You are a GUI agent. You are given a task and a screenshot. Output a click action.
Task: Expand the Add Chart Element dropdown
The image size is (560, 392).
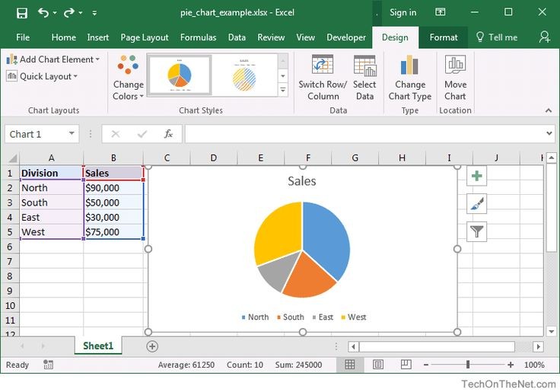click(53, 59)
